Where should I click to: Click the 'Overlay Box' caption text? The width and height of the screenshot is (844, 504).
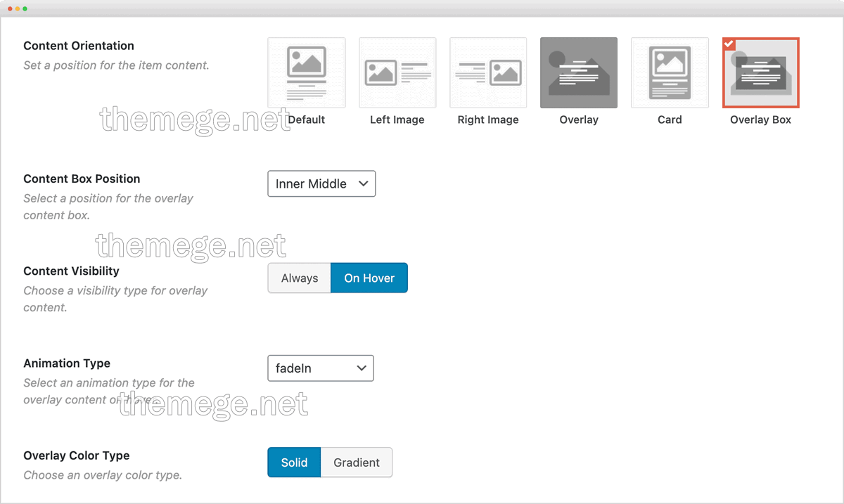coord(761,119)
